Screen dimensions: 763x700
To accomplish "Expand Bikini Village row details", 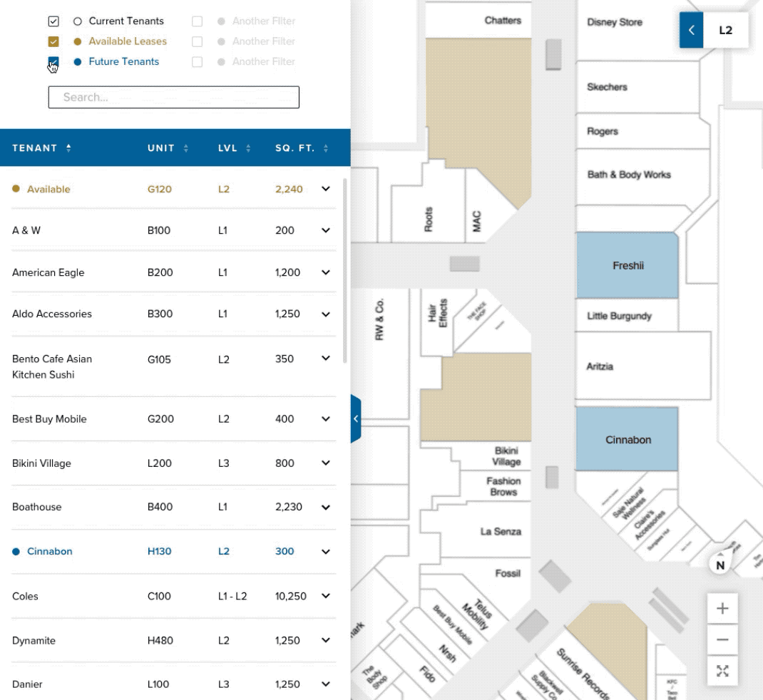I will [326, 463].
